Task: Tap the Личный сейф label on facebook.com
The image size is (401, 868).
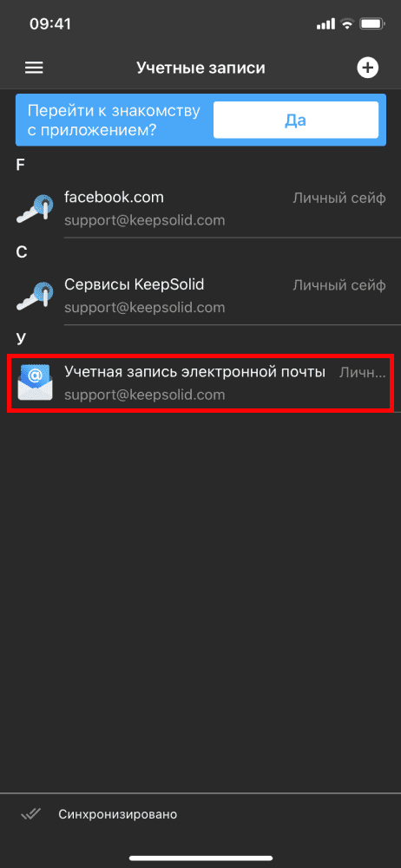Action: tap(339, 199)
